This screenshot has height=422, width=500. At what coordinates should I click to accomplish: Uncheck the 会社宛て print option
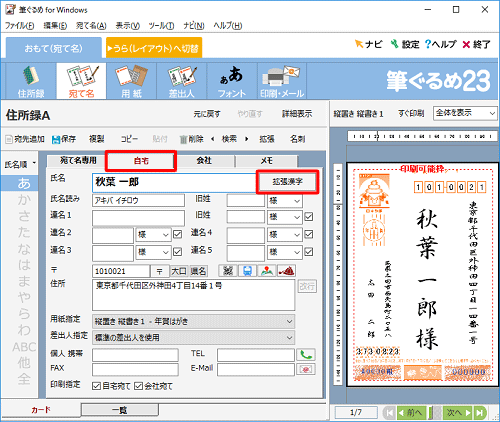(x=138, y=386)
